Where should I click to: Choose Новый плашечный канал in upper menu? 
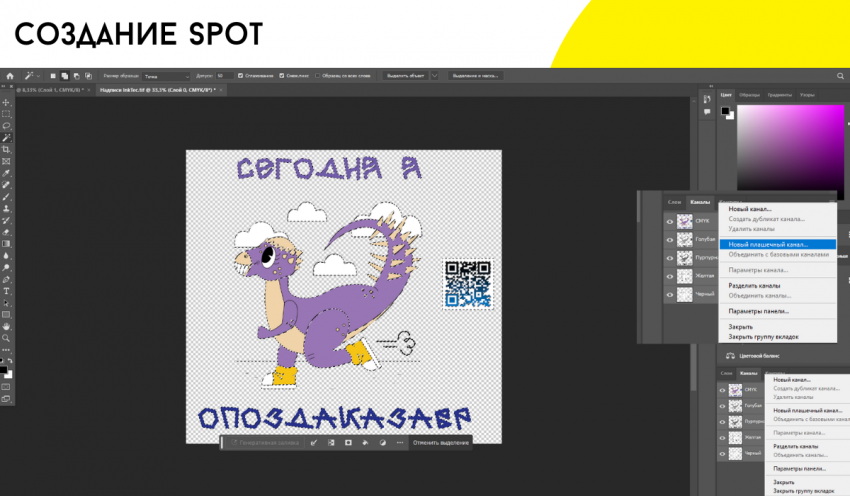pos(777,244)
